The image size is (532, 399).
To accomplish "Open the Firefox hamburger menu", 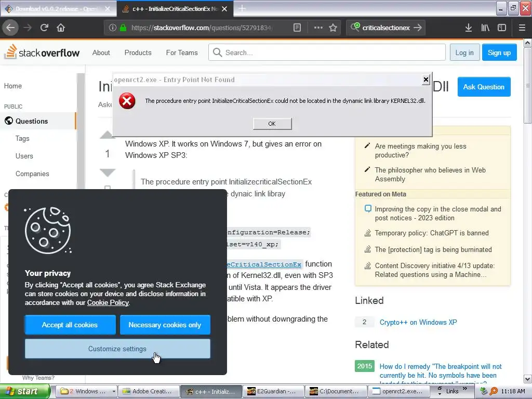I will pos(522,28).
